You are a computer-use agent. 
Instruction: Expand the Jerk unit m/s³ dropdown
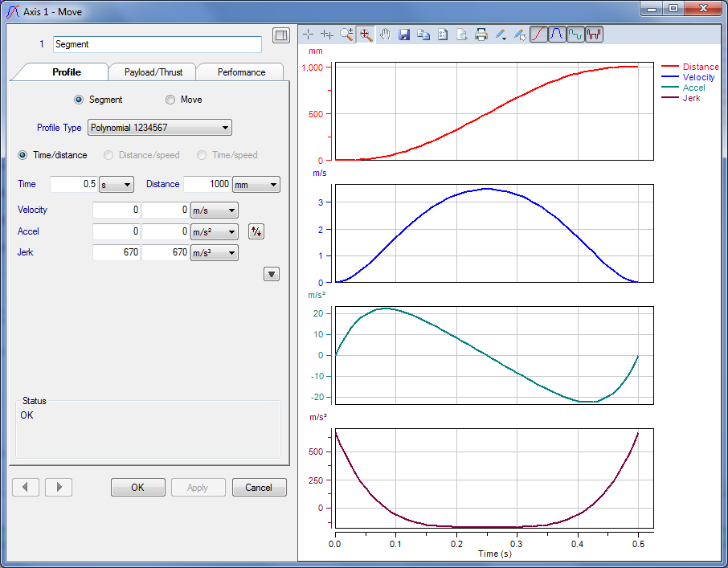tap(214, 253)
